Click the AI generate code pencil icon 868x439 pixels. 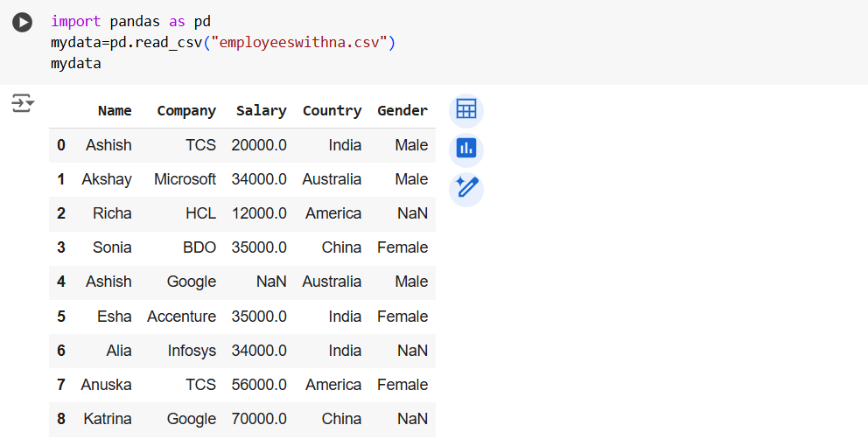465,189
